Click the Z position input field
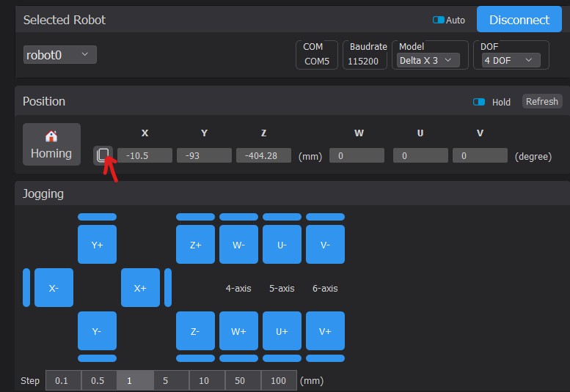The width and height of the screenshot is (570, 392). tap(264, 155)
